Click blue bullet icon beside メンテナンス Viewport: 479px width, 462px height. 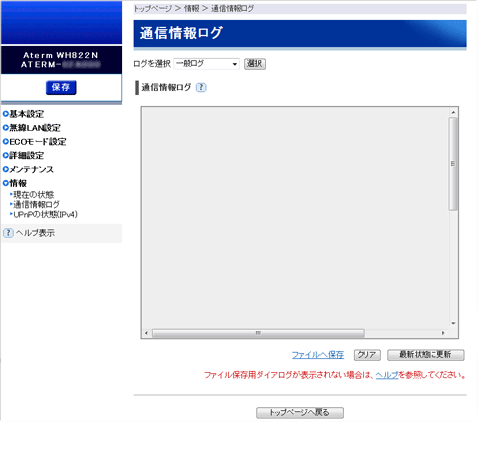(x=5, y=169)
